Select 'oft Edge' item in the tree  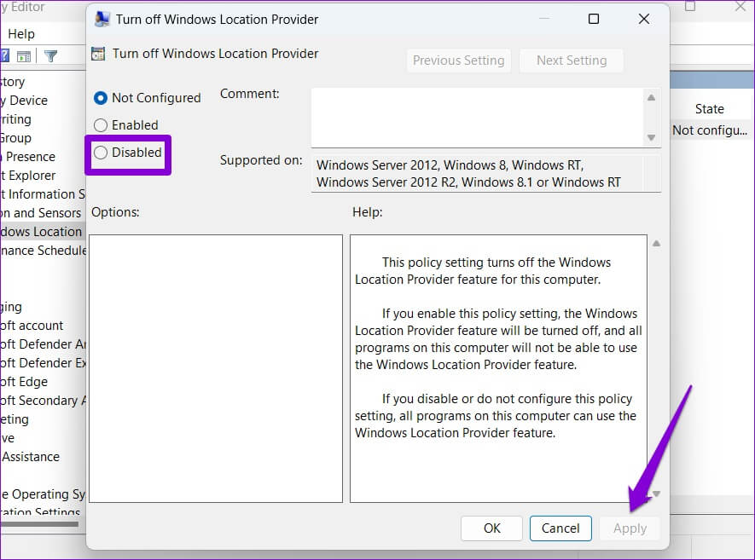coord(24,382)
